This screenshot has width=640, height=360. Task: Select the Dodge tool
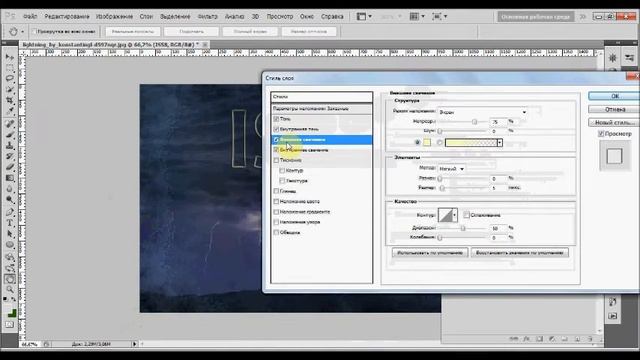pos(10,199)
